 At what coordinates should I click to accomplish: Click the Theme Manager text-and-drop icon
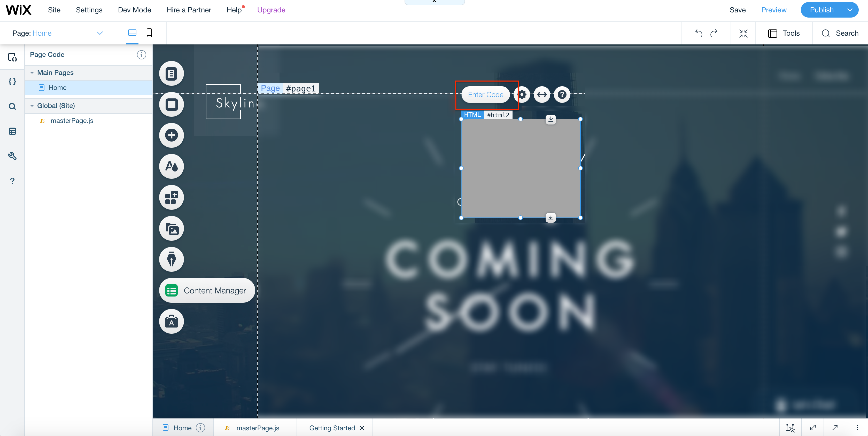[x=172, y=166]
